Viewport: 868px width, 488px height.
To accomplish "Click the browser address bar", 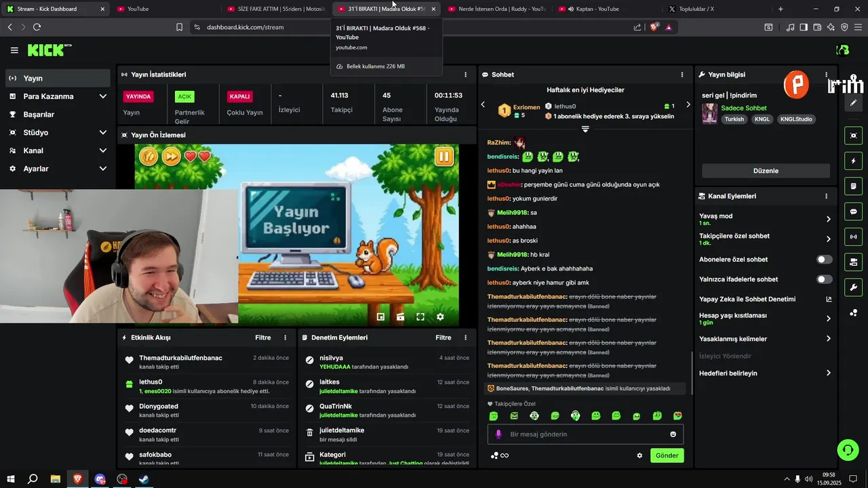I will (414, 27).
